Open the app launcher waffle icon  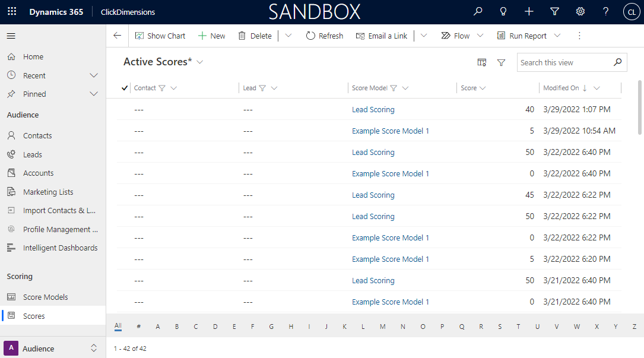pos(12,11)
